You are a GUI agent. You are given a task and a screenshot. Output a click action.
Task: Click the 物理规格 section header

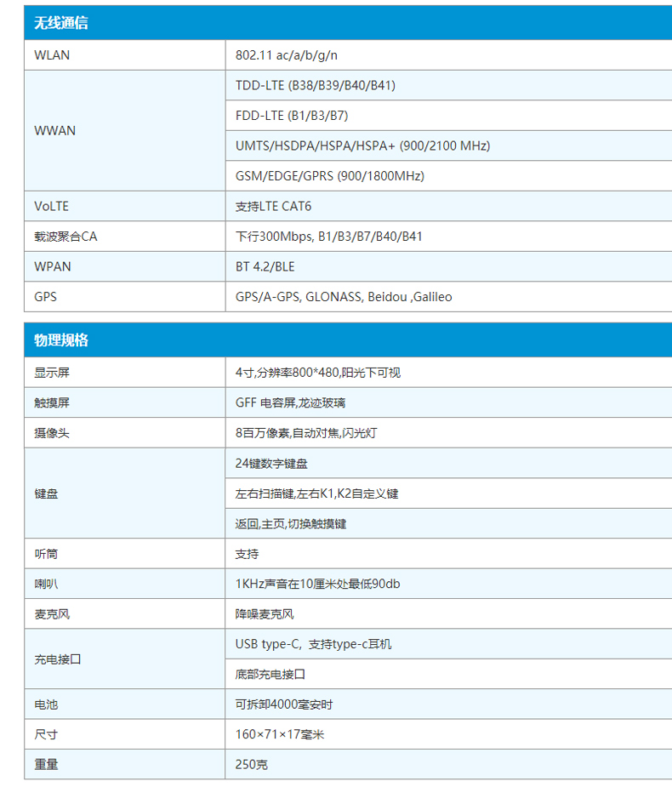61,340
